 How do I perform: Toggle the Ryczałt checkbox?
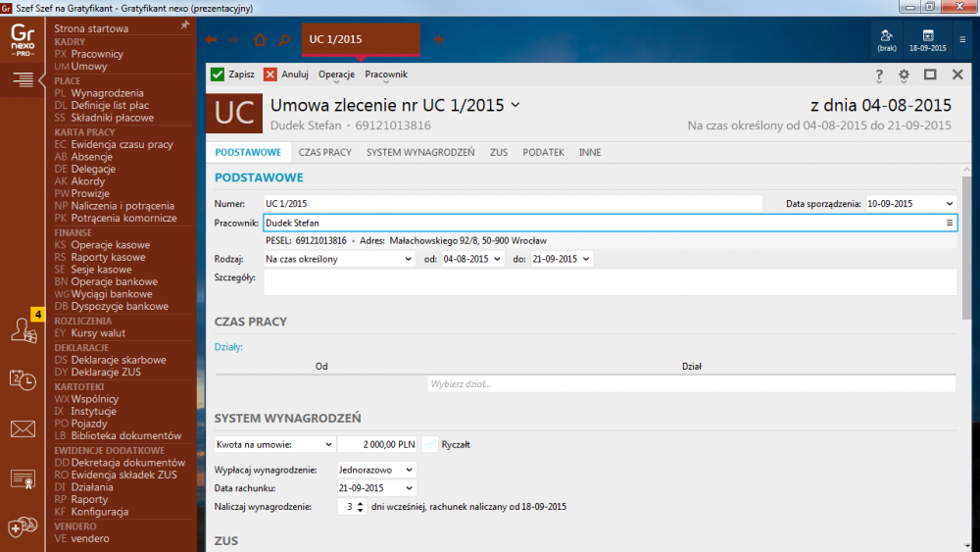[x=431, y=444]
